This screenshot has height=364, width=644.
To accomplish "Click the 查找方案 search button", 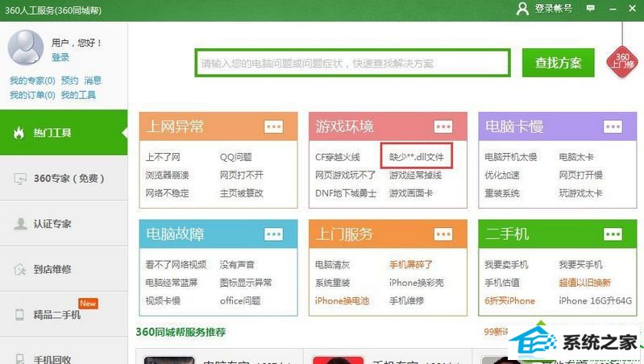I will coord(559,63).
